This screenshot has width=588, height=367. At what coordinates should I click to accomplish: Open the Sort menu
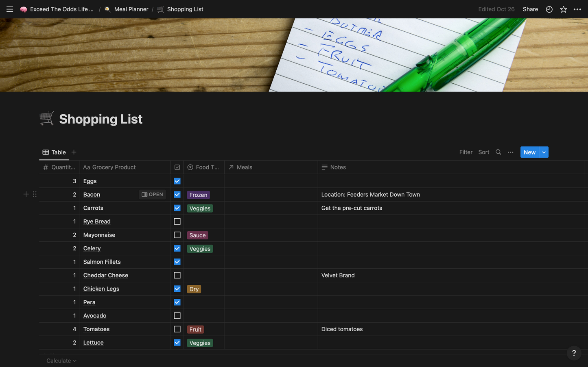click(484, 152)
